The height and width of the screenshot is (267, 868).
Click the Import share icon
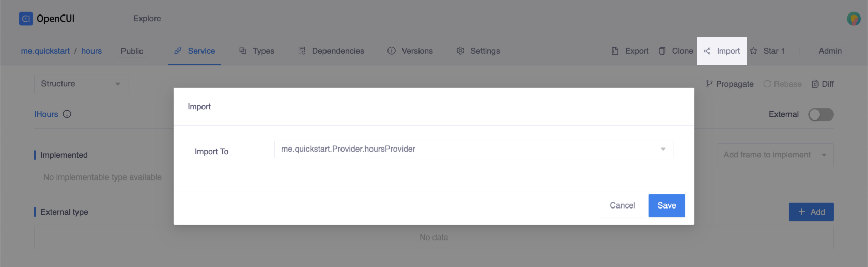[707, 51]
